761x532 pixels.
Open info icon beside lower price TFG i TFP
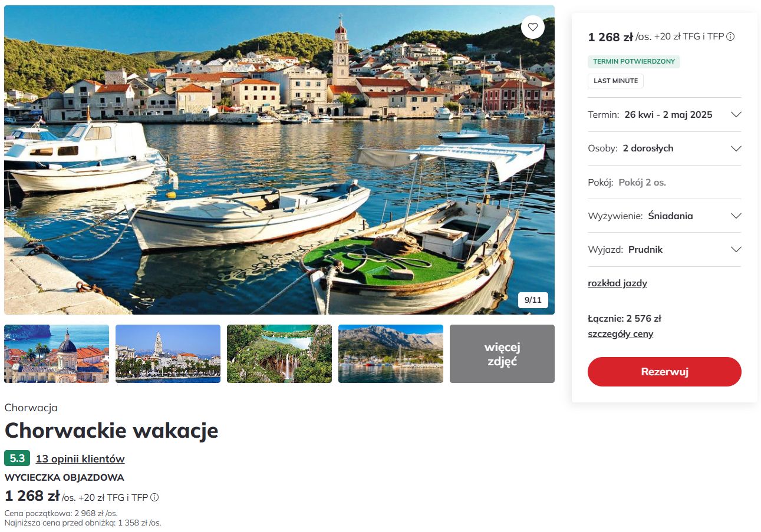tap(154, 497)
